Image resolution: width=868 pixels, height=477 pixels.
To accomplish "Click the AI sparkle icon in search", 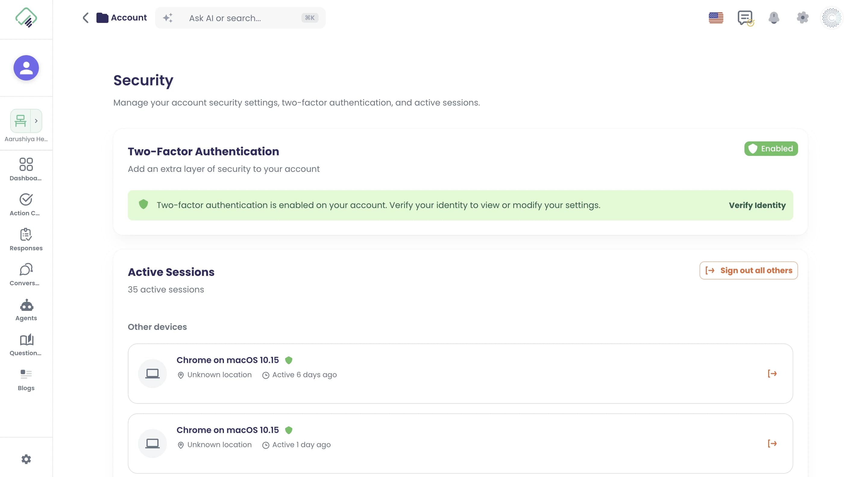I will 168,17.
